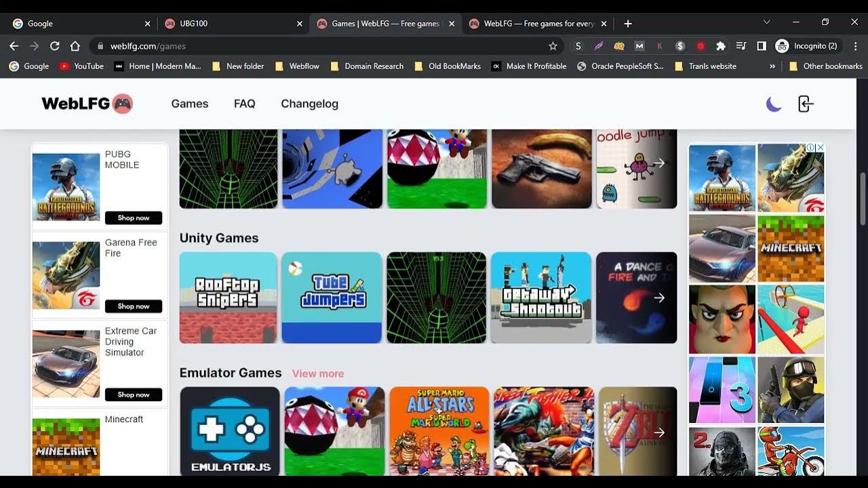This screenshot has height=488, width=868.
Task: Open the FAQ page
Action: (245, 104)
